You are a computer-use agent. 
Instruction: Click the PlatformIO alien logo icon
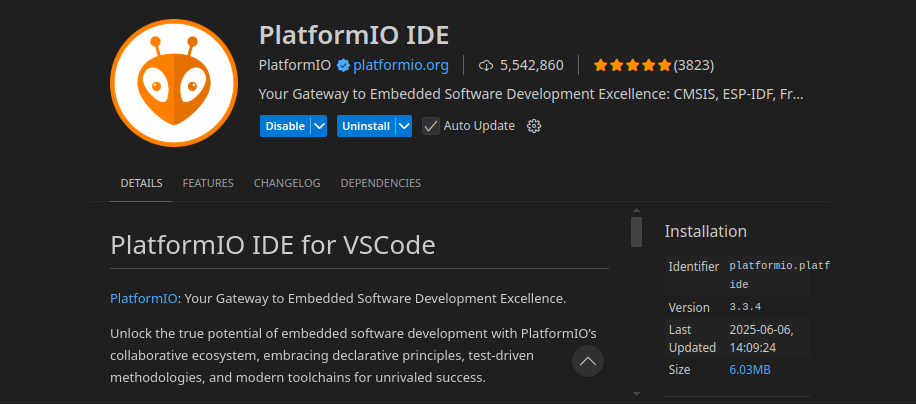(x=174, y=83)
